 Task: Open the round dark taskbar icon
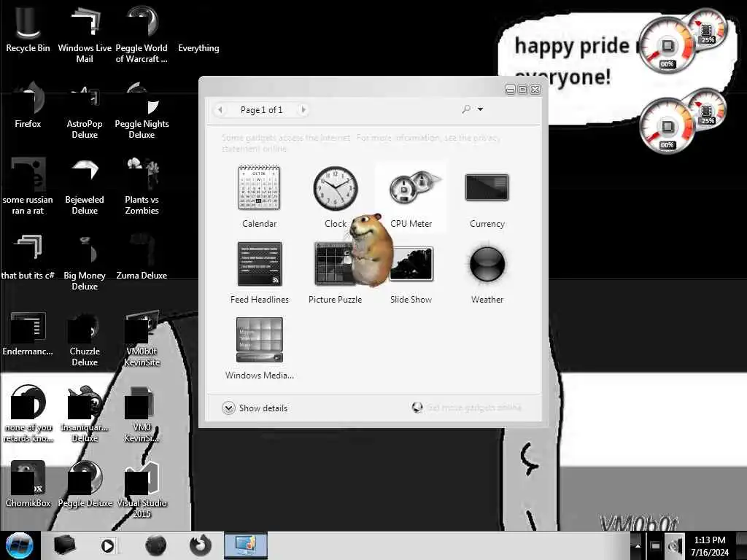pos(156,545)
